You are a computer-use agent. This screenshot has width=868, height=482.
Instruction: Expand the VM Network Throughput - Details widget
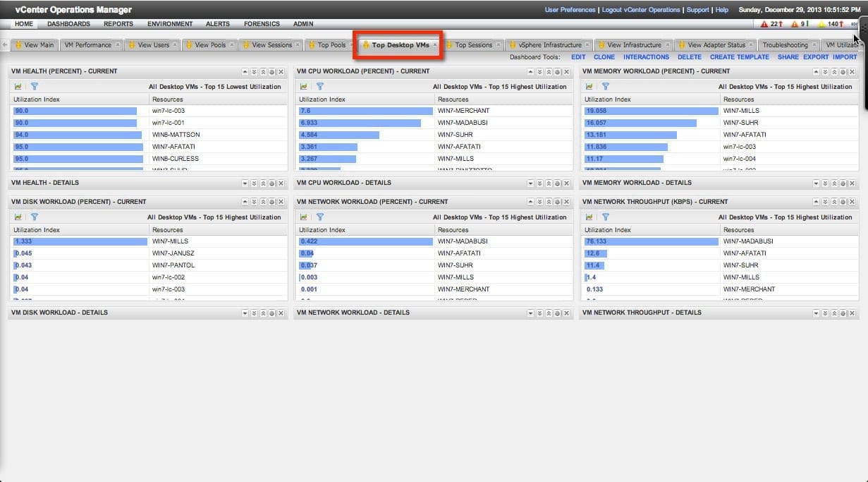pos(817,313)
